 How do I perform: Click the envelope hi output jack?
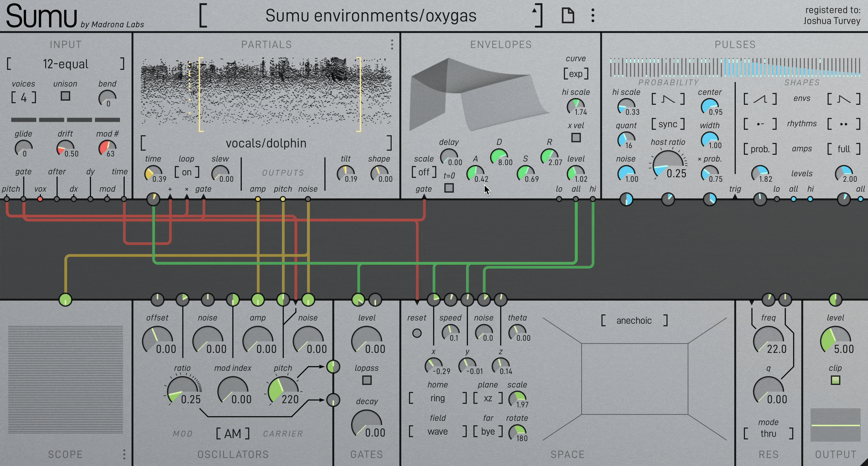(593, 199)
